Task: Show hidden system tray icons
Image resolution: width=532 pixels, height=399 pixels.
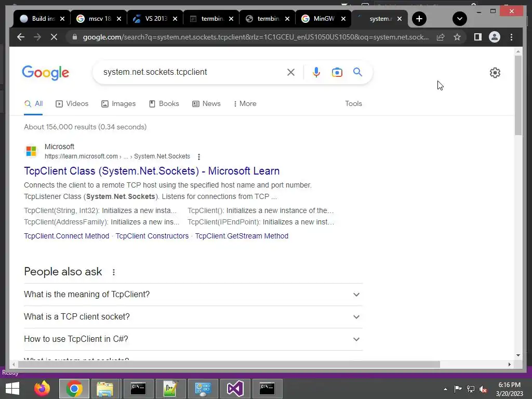Action: point(445,389)
